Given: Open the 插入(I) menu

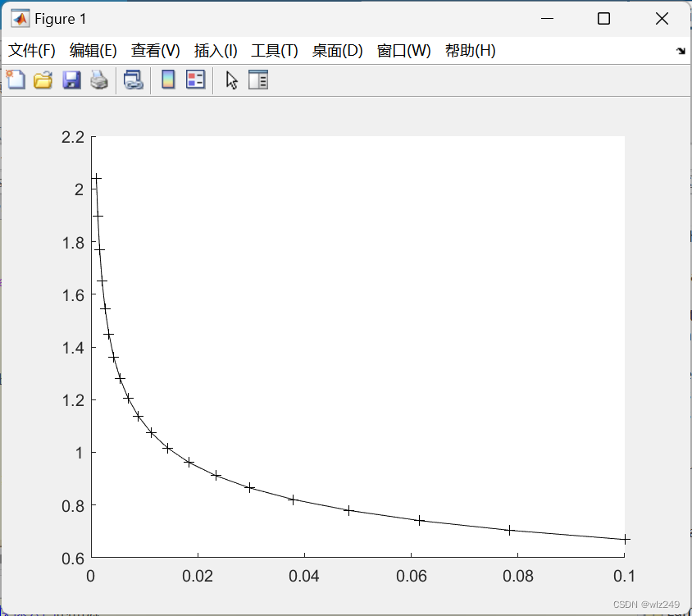Looking at the screenshot, I should tap(216, 50).
